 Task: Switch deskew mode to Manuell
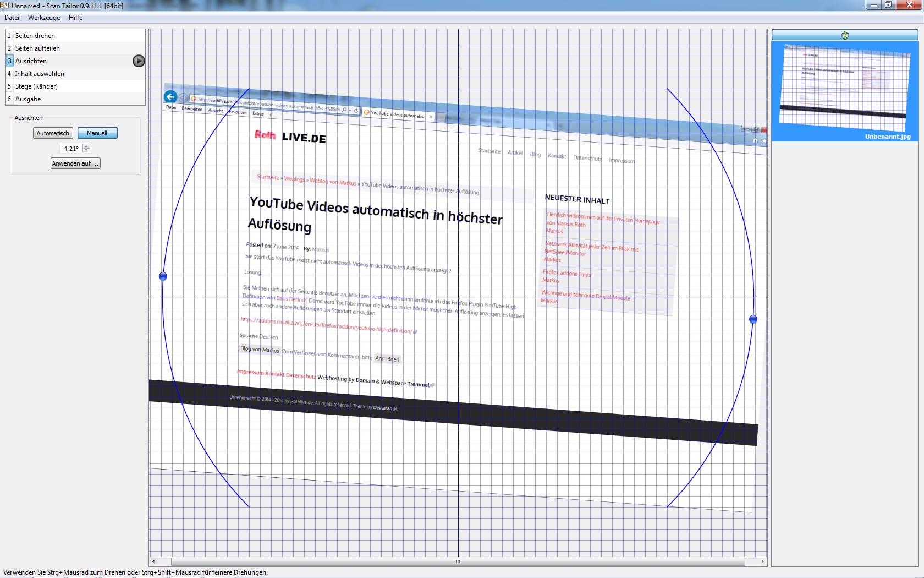click(x=97, y=133)
